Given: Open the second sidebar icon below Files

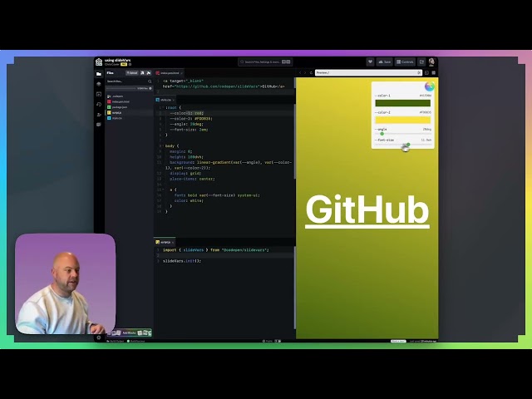Looking at the screenshot, I should pos(99,84).
